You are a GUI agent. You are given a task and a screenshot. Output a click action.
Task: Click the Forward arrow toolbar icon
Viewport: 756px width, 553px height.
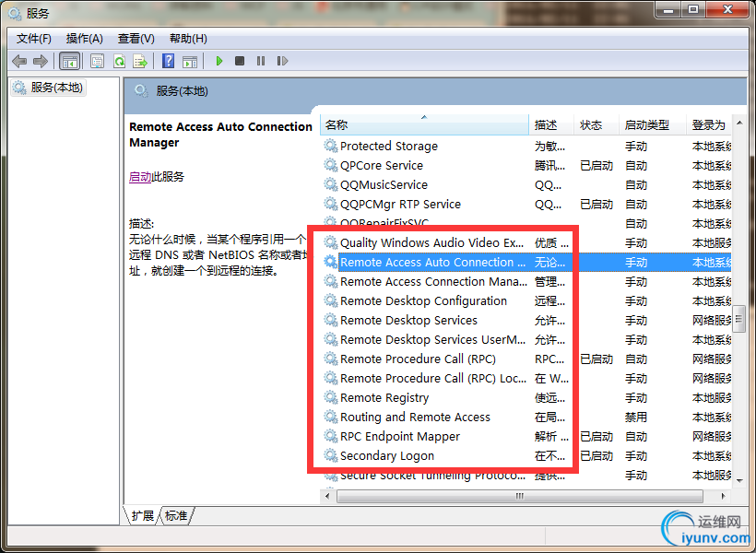point(41,61)
